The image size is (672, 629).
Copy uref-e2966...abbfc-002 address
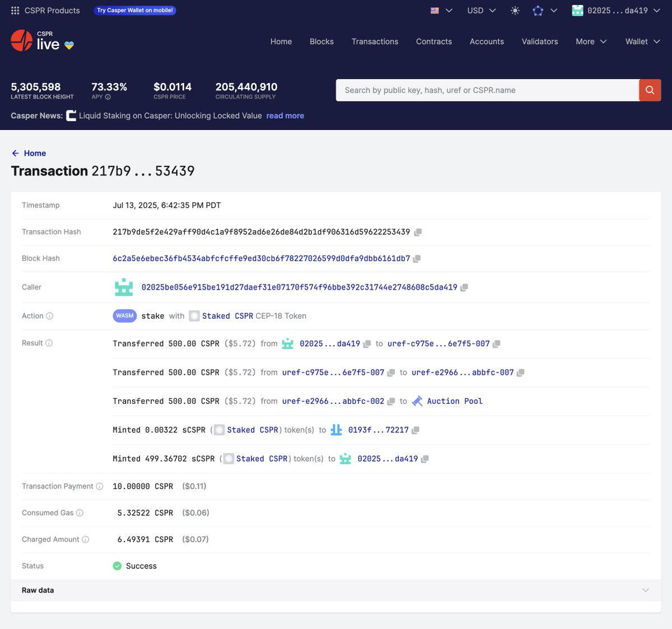click(x=391, y=402)
